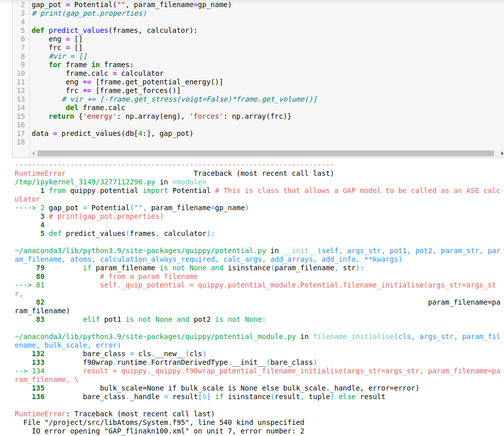Click the left scroll arrow below the code
504x436 pixels.
click(33, 153)
